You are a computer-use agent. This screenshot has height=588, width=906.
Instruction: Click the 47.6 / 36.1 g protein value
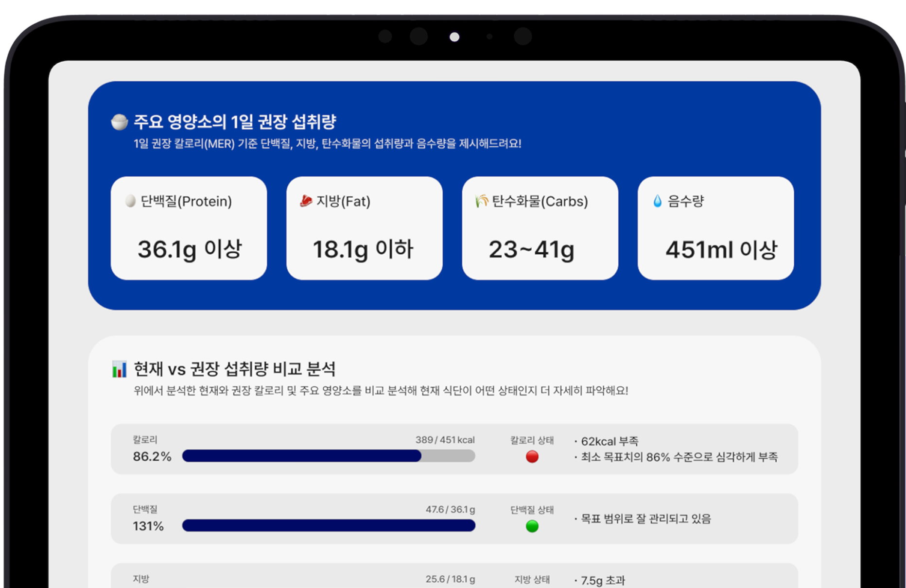(x=450, y=509)
